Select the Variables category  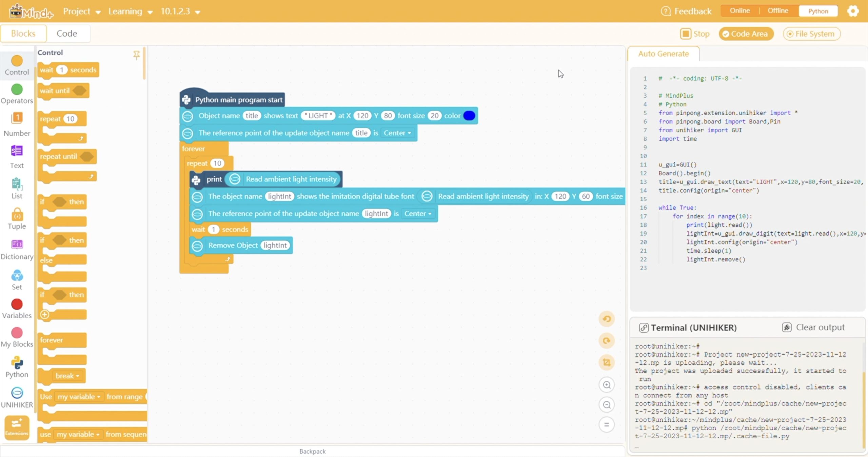pos(17,308)
